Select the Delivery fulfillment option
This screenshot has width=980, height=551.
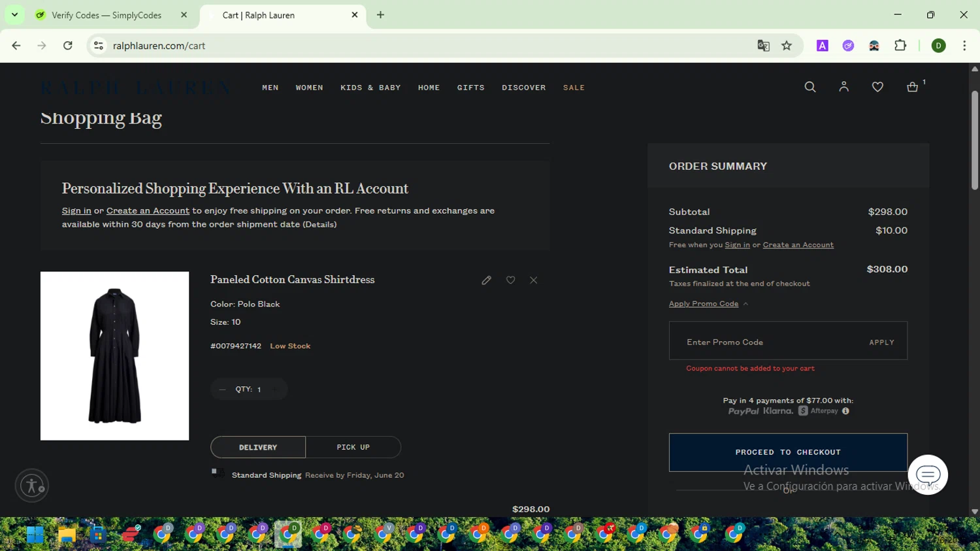(258, 448)
